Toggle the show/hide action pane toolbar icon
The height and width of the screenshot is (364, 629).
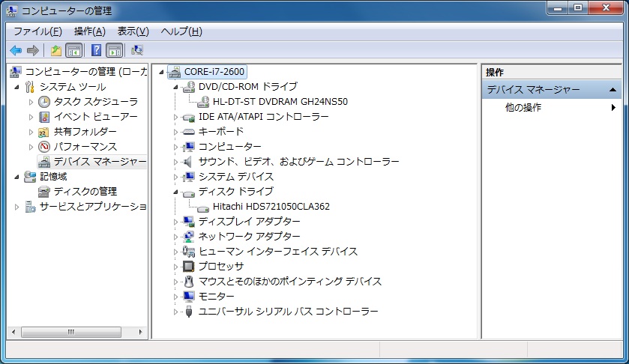tap(114, 50)
